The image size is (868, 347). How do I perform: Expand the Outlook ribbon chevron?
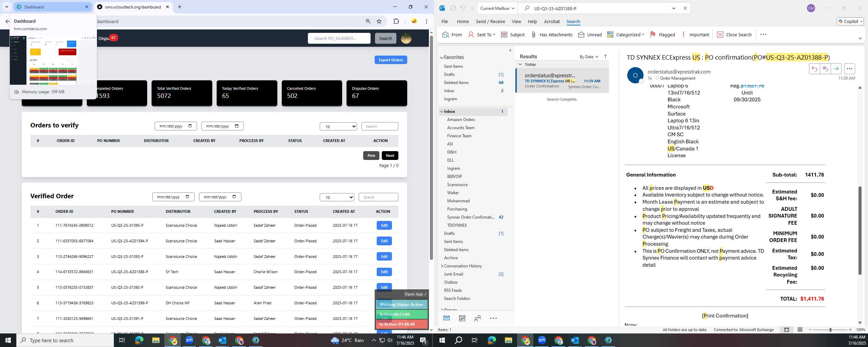click(x=860, y=38)
